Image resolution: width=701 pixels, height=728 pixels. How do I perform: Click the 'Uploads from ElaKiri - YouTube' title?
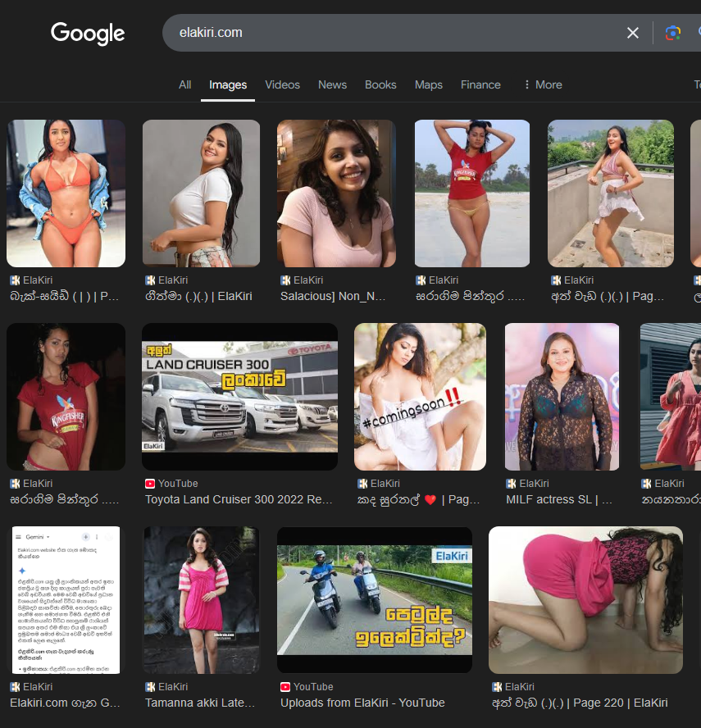click(362, 703)
